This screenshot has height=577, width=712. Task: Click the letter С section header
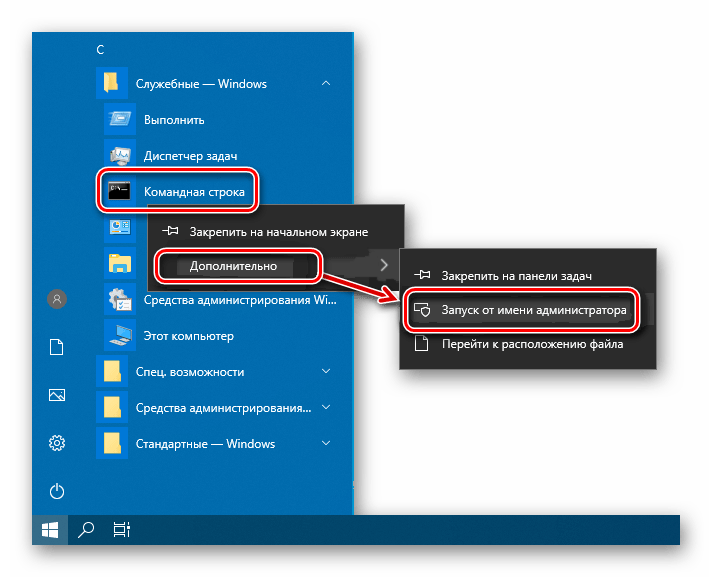point(100,49)
